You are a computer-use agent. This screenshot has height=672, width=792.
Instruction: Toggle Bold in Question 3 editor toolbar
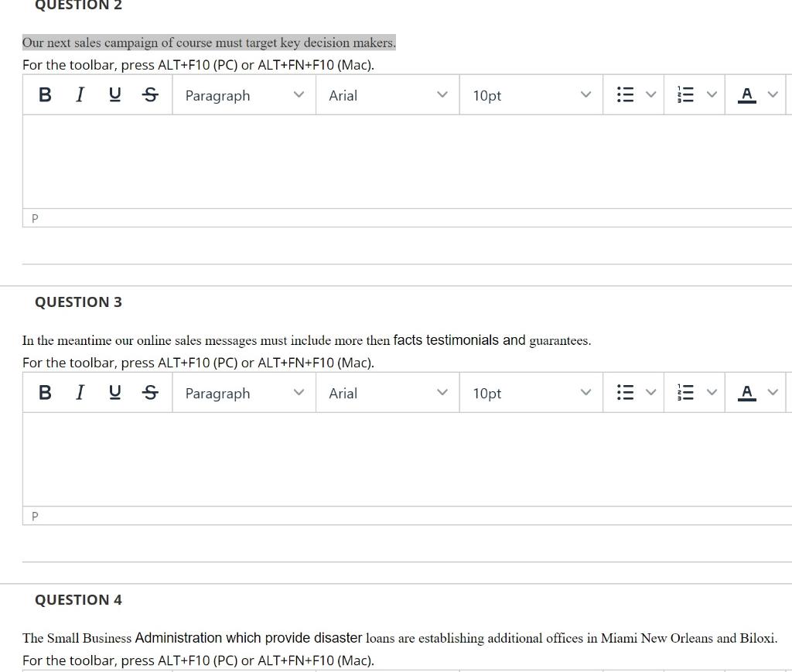(45, 392)
